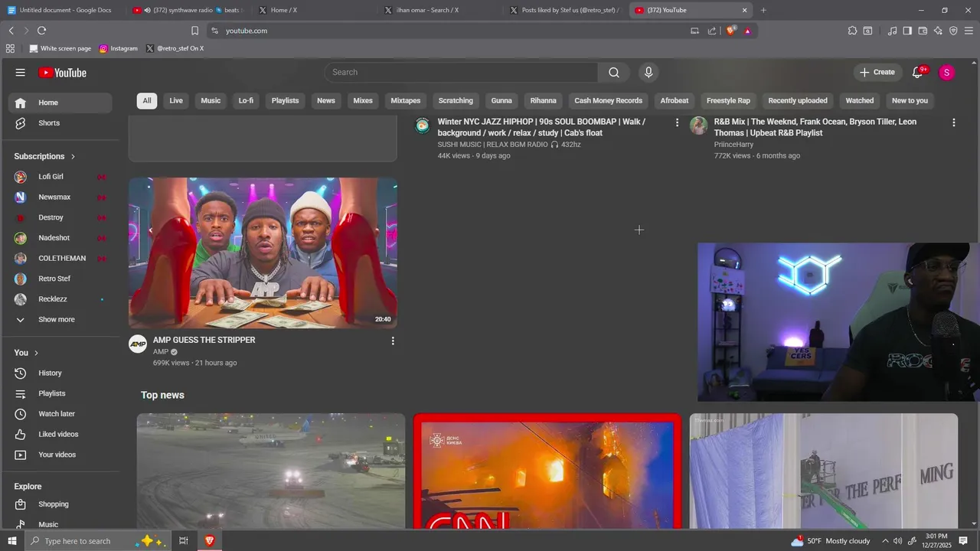Viewport: 980px width, 551px height.
Task: Click the Brave icon in taskbar
Action: (x=209, y=541)
